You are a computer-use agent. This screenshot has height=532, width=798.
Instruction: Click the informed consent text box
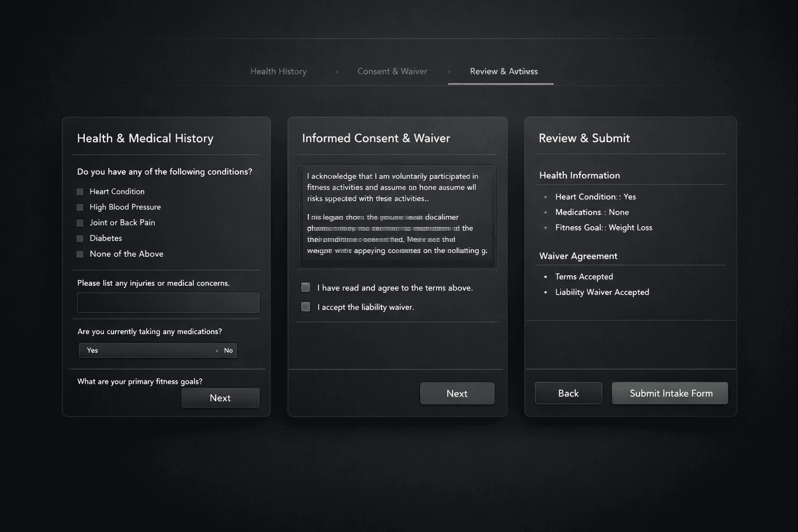tap(397, 216)
